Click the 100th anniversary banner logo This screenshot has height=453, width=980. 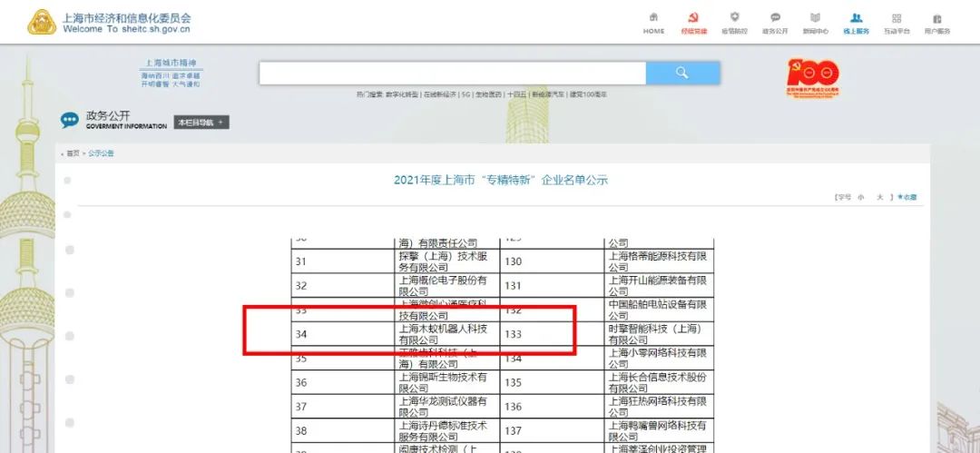click(812, 78)
